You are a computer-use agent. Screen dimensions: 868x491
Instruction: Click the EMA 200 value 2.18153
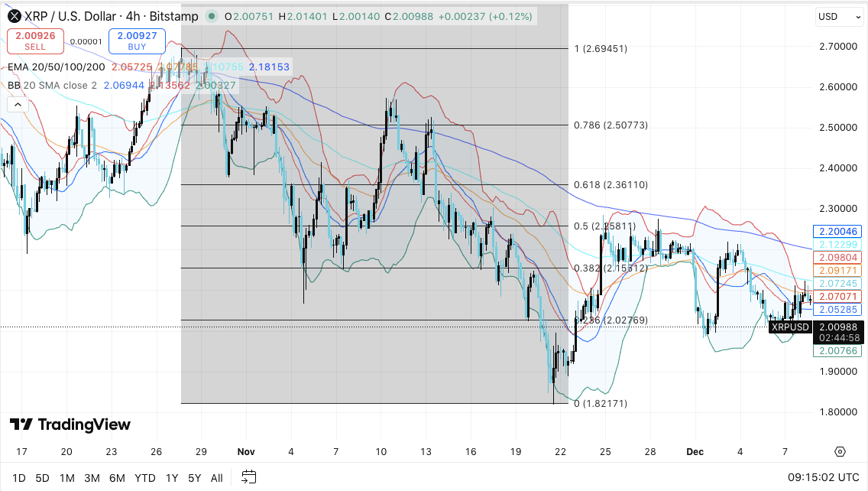[x=269, y=67]
